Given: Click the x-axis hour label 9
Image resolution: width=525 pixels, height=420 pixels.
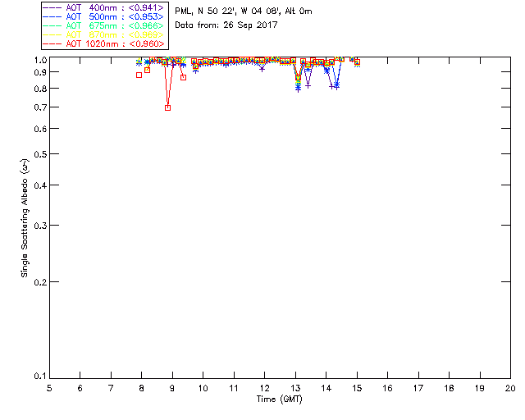Looking at the screenshot, I should pyautogui.click(x=172, y=388).
